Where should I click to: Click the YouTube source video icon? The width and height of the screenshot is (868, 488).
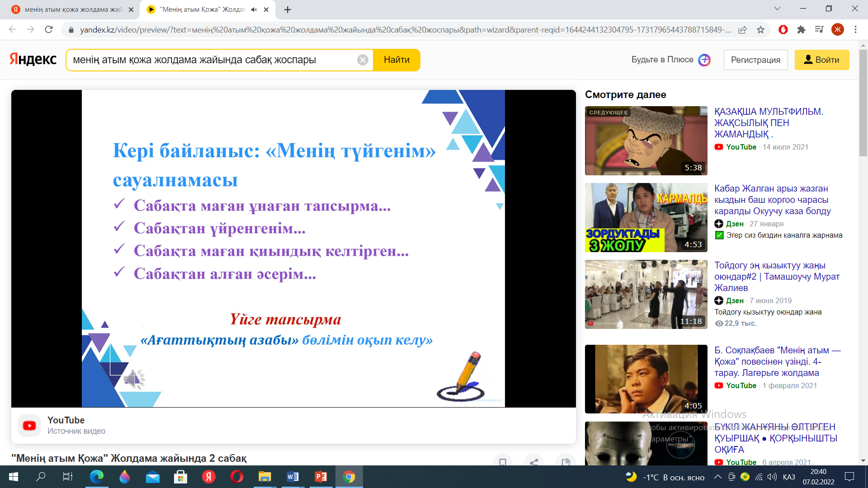click(x=29, y=426)
